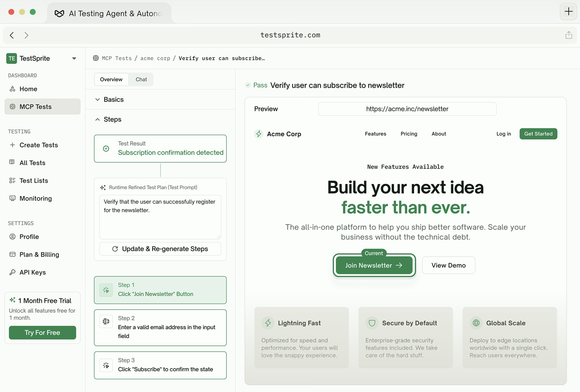Go back with the browser back arrow
580x392 pixels.
(x=12, y=35)
